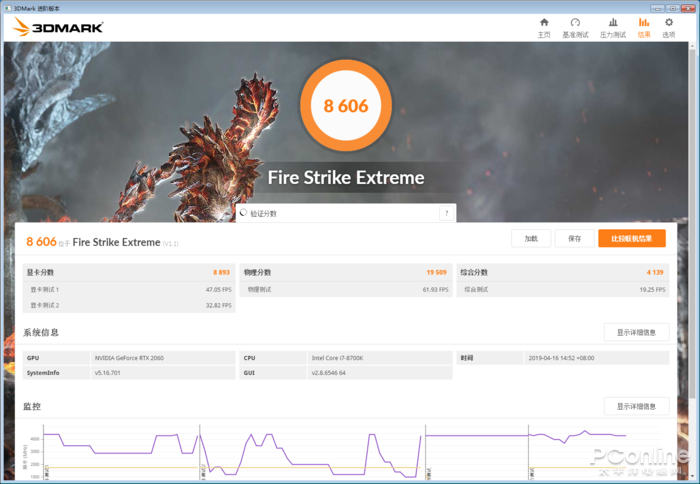Select the Results bar-chart icon (结果)

(644, 22)
